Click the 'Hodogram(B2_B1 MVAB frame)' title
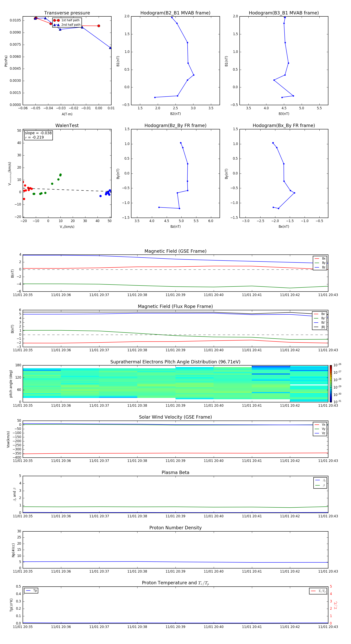351x644 pixels. click(x=175, y=13)
